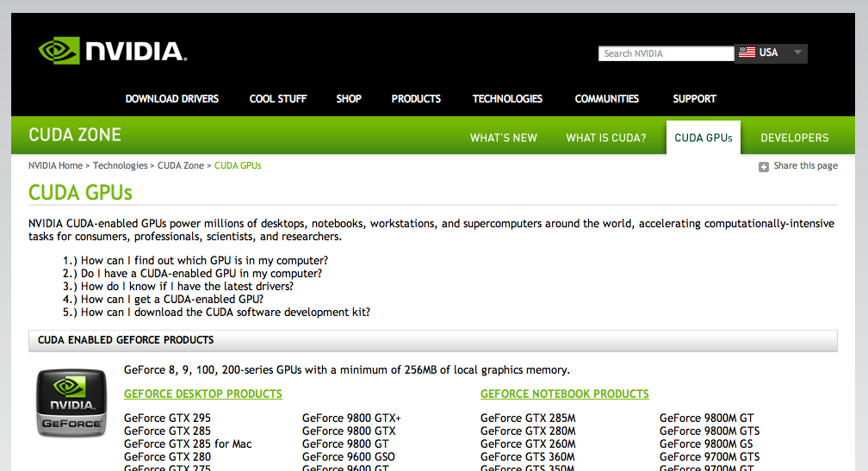Open 'How can I download the CUDA software development kit' question
Image resolution: width=868 pixels, height=471 pixels.
(x=226, y=313)
